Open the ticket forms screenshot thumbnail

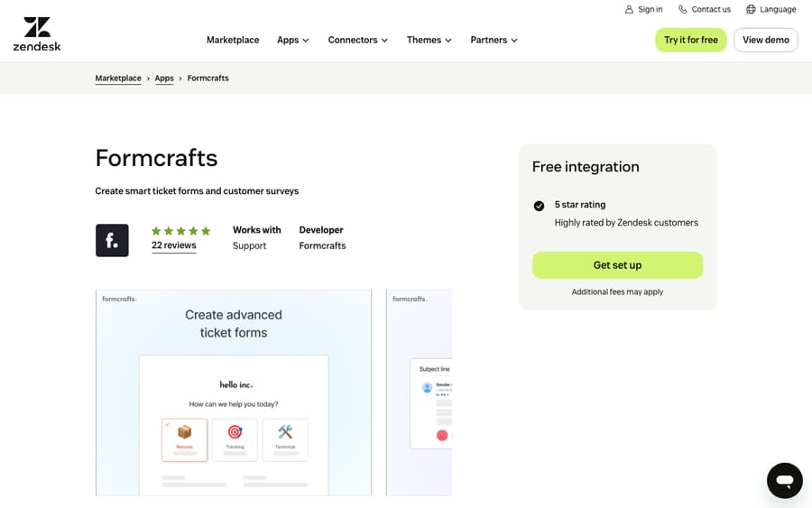click(234, 393)
